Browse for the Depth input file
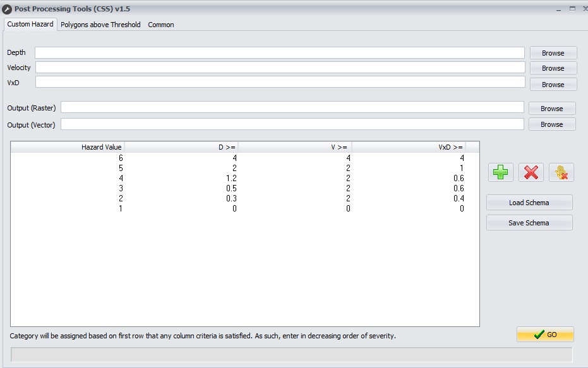588x368 pixels. 553,53
